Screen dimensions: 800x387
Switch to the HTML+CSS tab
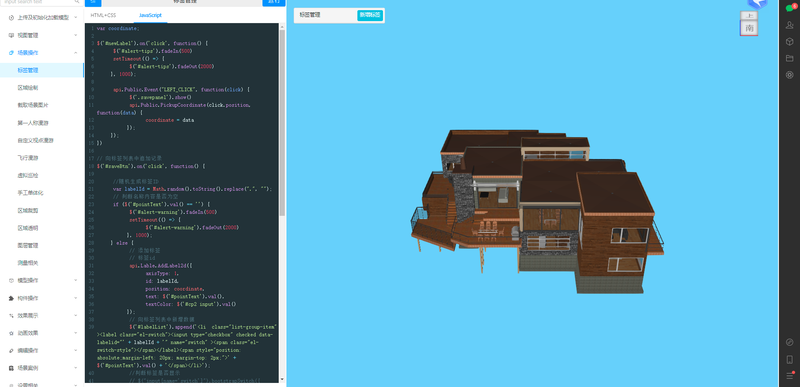tap(104, 15)
